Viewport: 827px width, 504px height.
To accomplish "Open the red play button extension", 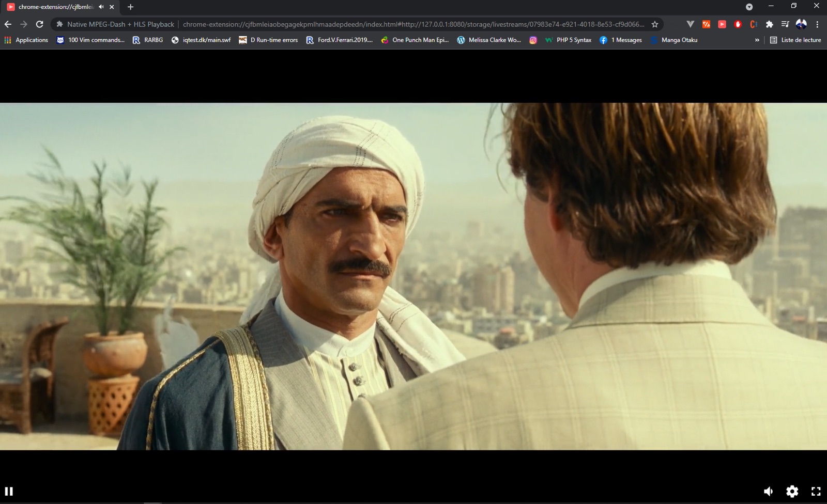I will click(722, 24).
